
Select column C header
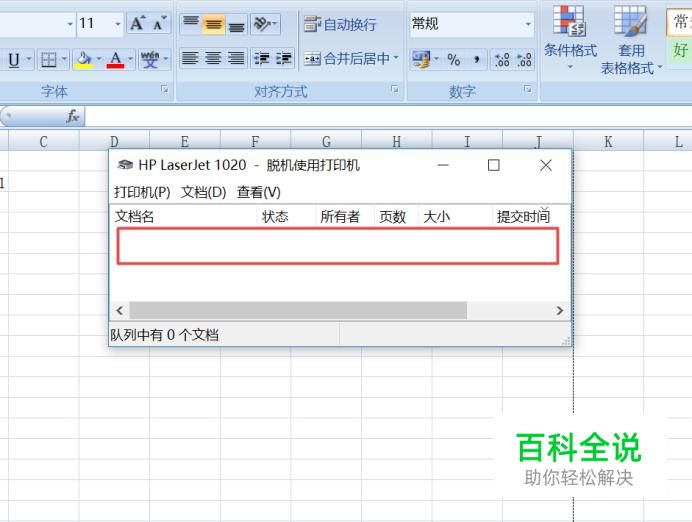(x=43, y=142)
